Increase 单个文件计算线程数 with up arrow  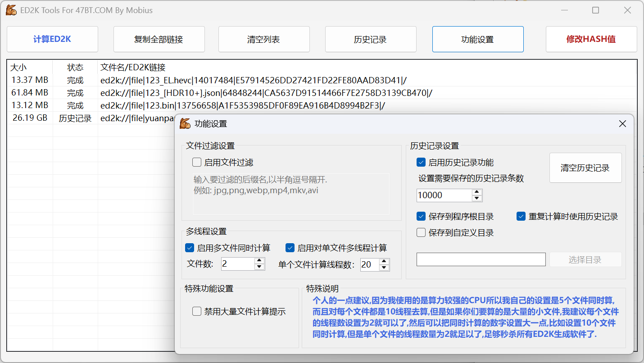point(384,261)
